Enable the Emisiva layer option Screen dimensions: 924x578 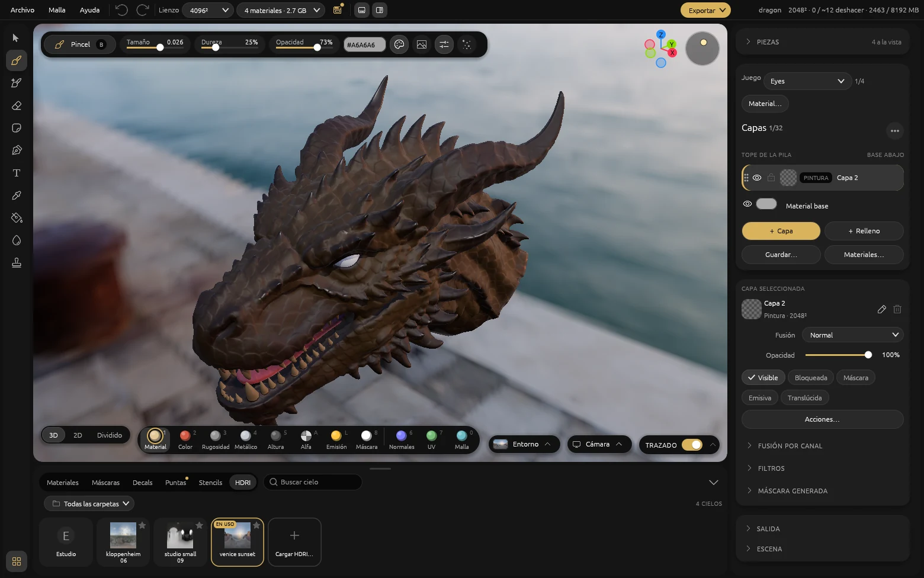pos(760,398)
